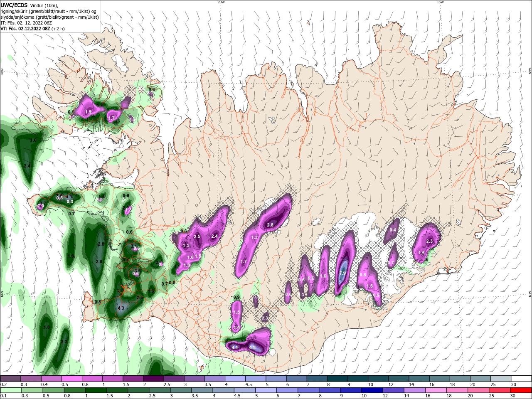Pick the grey-green swatch between 3 and 3.5, bottom row

(x=181, y=390)
